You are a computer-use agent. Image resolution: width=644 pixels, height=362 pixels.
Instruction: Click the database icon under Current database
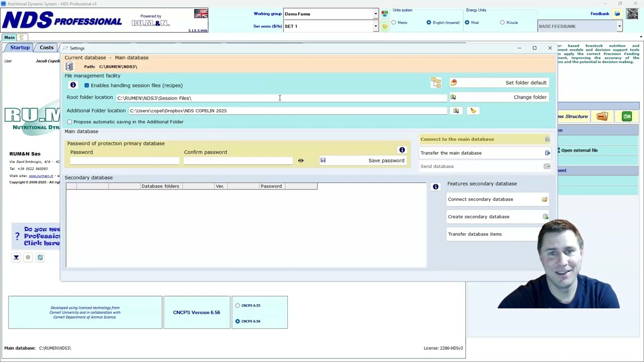[69, 66]
